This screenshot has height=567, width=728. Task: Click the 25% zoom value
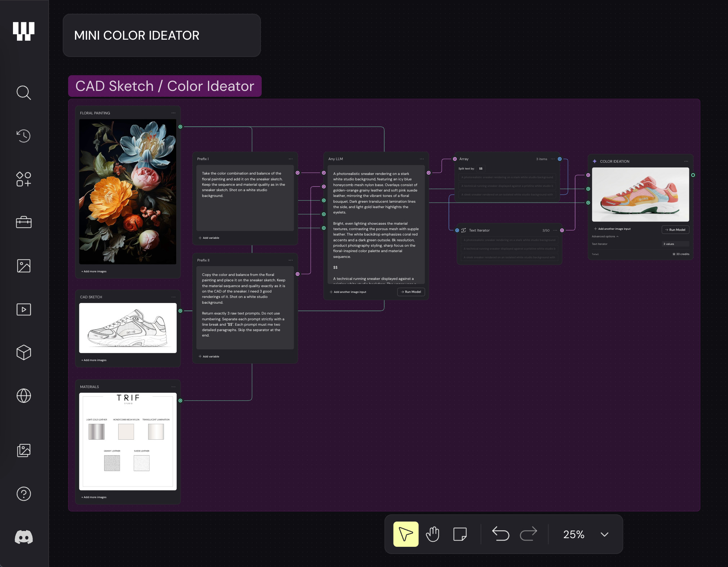tap(574, 535)
